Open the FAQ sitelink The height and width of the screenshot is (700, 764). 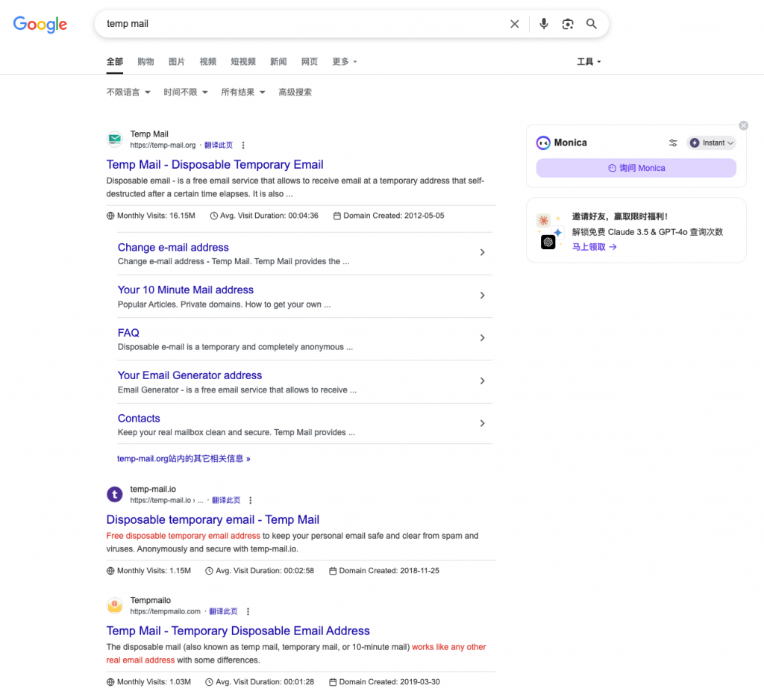[128, 333]
